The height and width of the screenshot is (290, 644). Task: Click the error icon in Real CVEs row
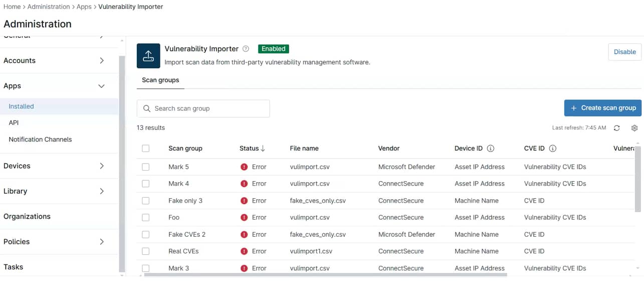[244, 251]
